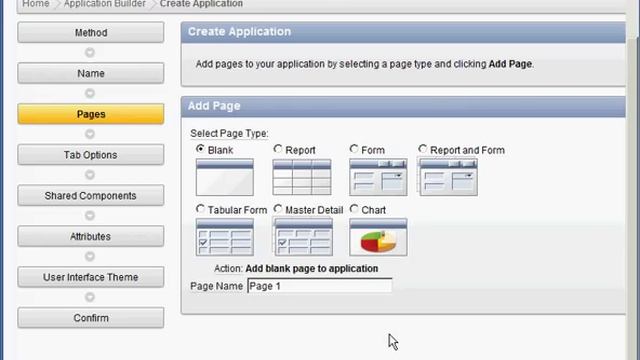This screenshot has width=640, height=360.
Task: Click the pie Chart thumbnail icon
Action: [378, 237]
